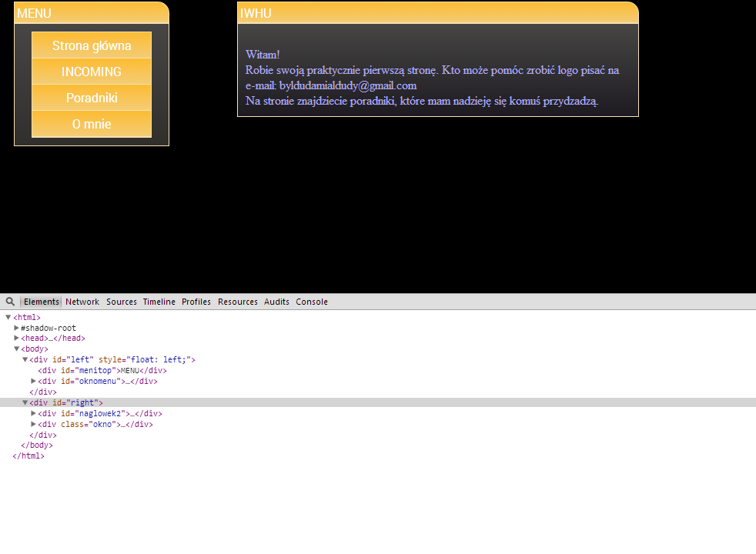
Task: Collapse the div id="right" node
Action: 25,402
